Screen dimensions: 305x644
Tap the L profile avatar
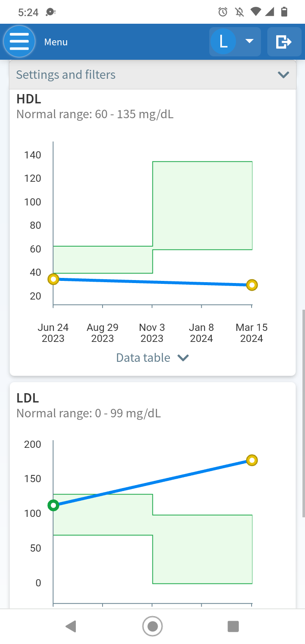(x=223, y=42)
